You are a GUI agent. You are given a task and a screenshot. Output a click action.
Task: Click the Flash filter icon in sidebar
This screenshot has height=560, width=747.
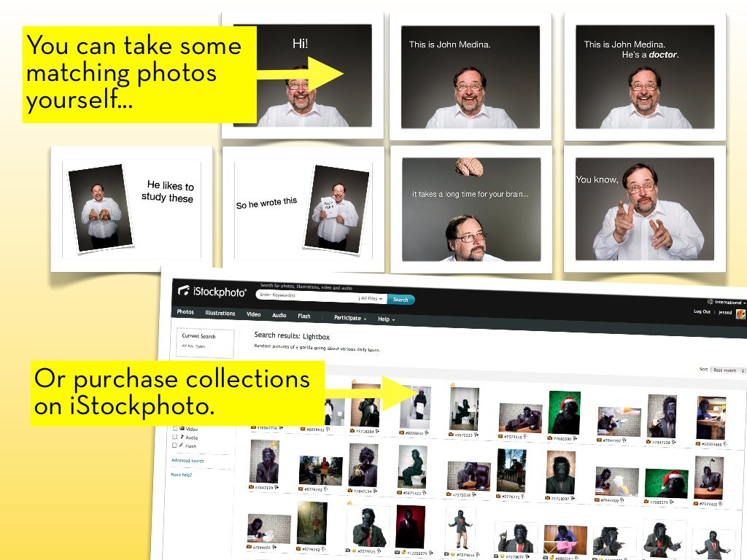pyautogui.click(x=181, y=445)
